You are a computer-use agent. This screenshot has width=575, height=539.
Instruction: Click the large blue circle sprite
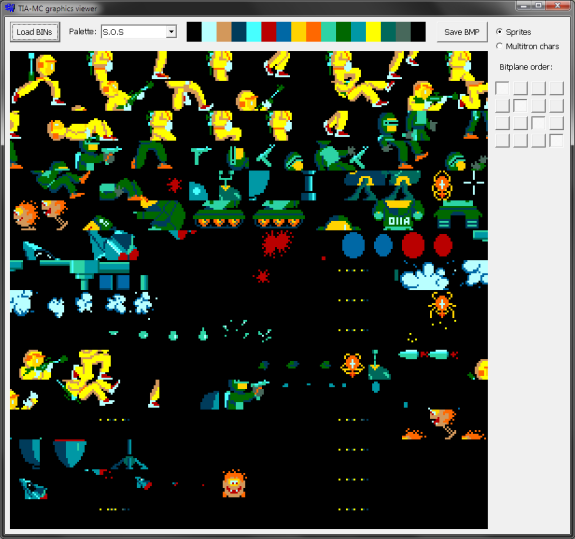pyautogui.click(x=353, y=245)
